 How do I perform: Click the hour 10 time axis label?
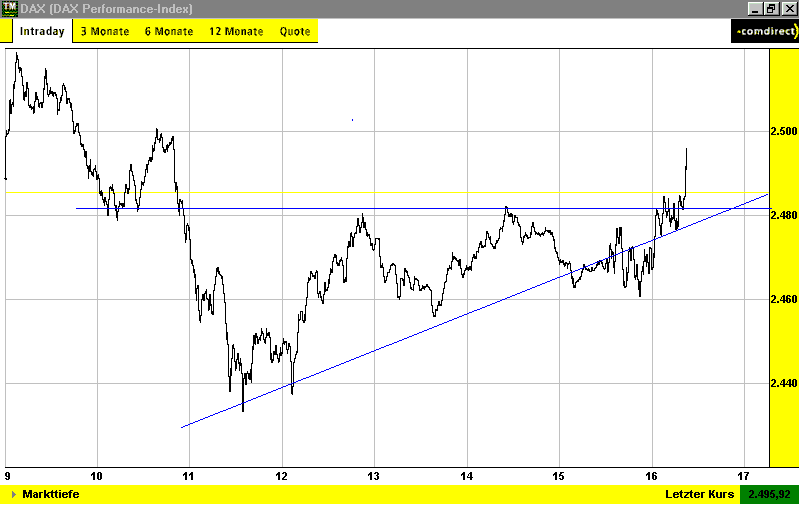click(96, 476)
